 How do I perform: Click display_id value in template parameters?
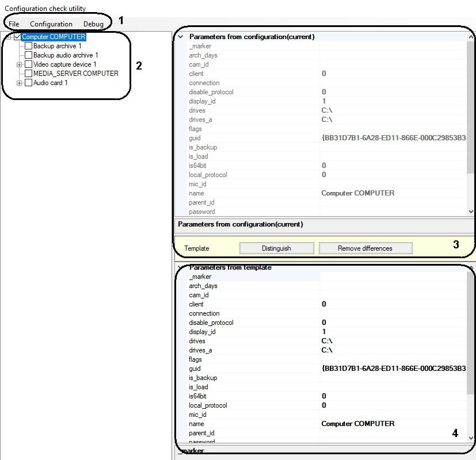coord(324,332)
